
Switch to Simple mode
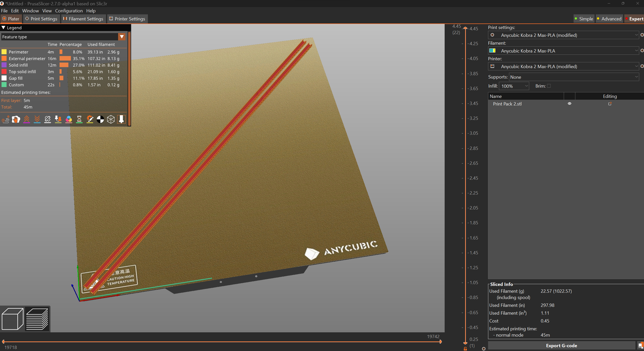coord(584,19)
